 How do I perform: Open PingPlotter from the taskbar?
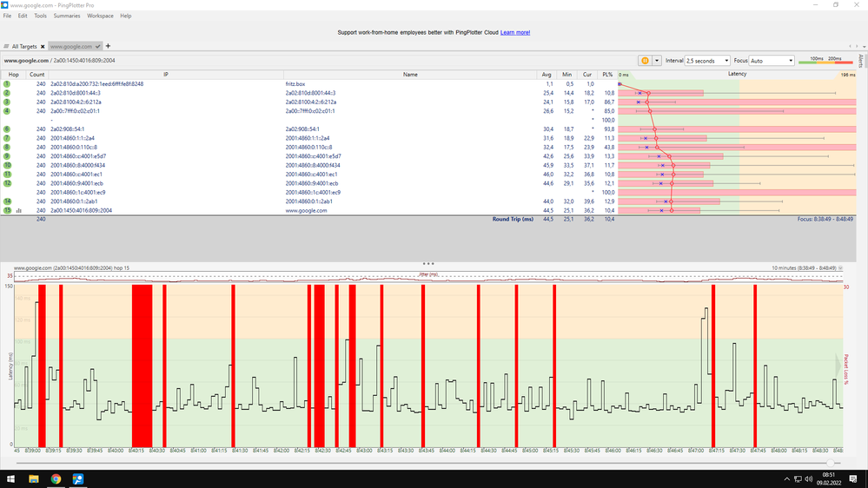point(78,479)
